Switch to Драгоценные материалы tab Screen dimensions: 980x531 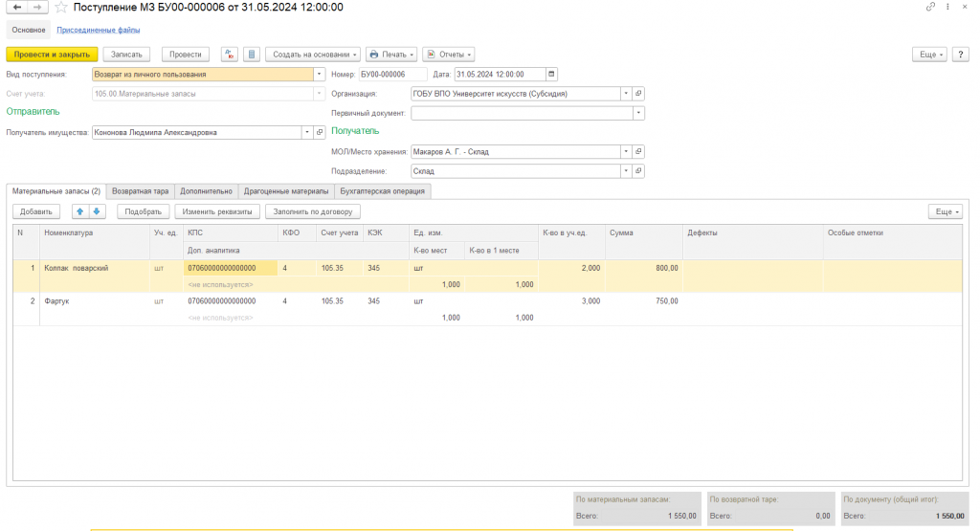[x=285, y=191]
